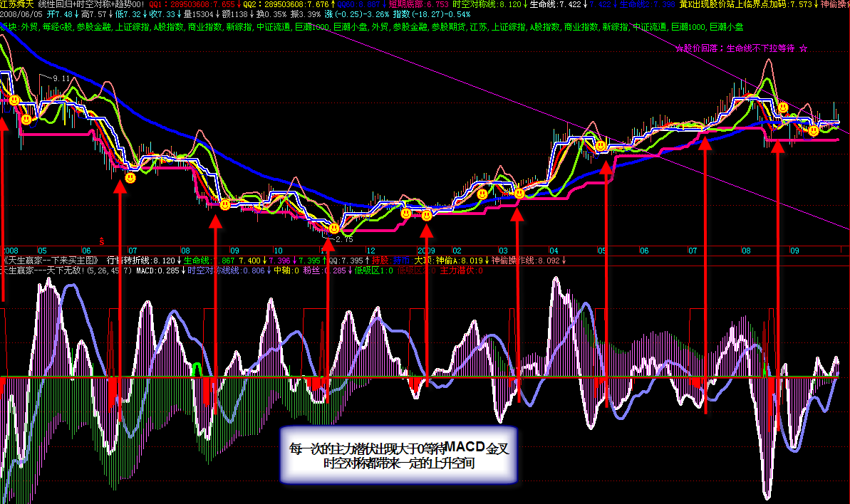The height and width of the screenshot is (504, 850).
Task: Click the 9.11 high price flag
Action: [61, 78]
